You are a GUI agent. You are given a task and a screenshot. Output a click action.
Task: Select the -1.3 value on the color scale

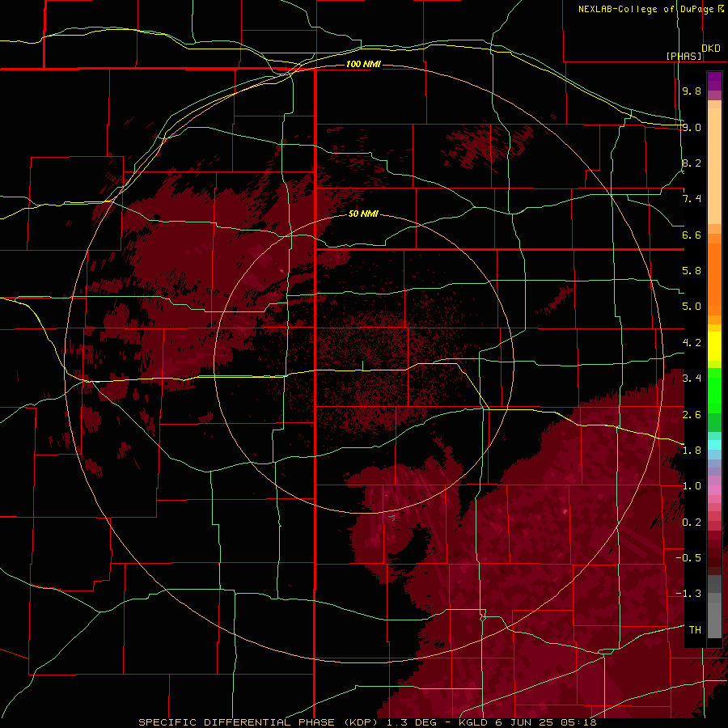tap(688, 594)
